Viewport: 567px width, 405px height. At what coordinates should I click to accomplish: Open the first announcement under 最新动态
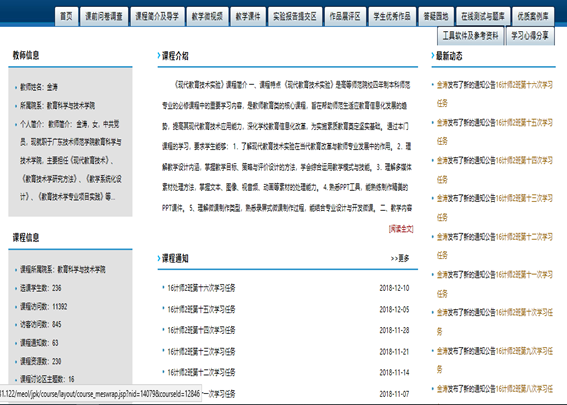(x=495, y=94)
